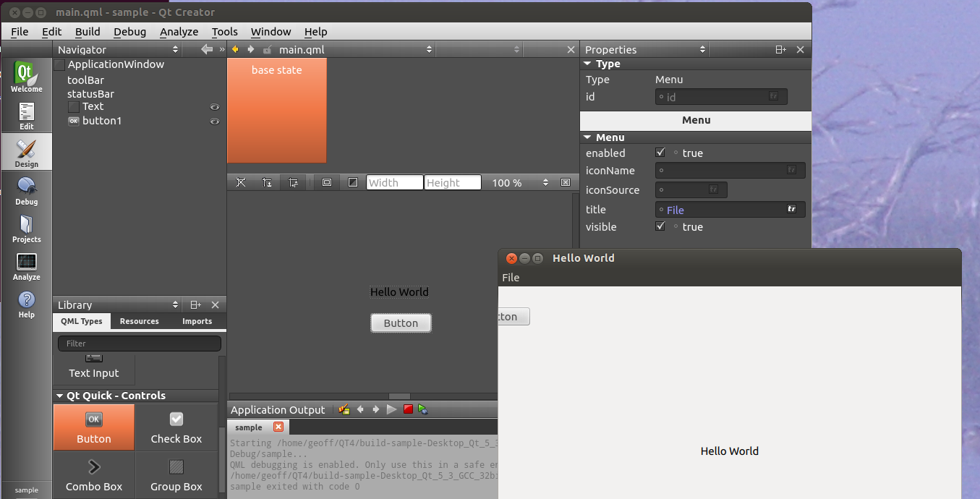Viewport: 980px width, 499px height.
Task: Go to next item in Application Output
Action: (375, 409)
